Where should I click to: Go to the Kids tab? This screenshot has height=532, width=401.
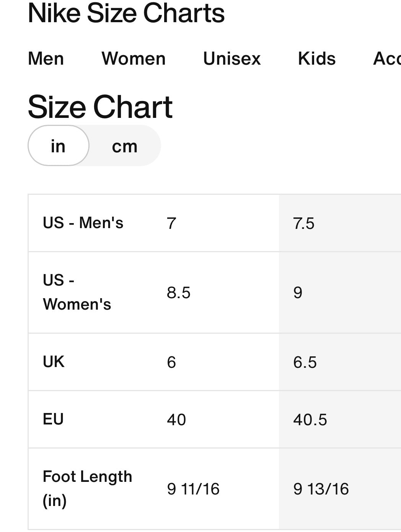(x=317, y=59)
